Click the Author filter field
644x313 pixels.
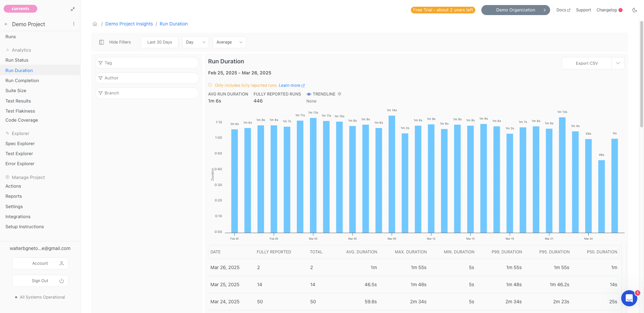[x=147, y=78]
